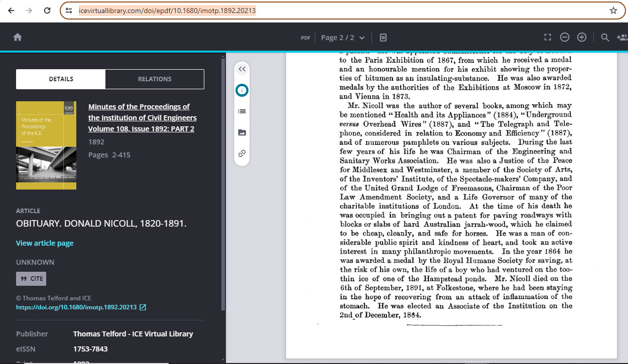Show the table of contents list icon
The height and width of the screenshot is (364, 628).
tap(242, 111)
